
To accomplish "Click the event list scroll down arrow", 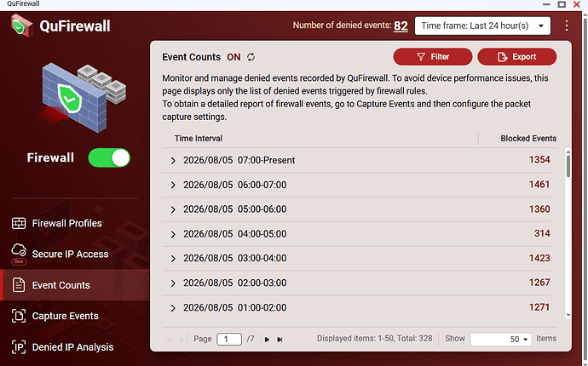I will [x=568, y=316].
